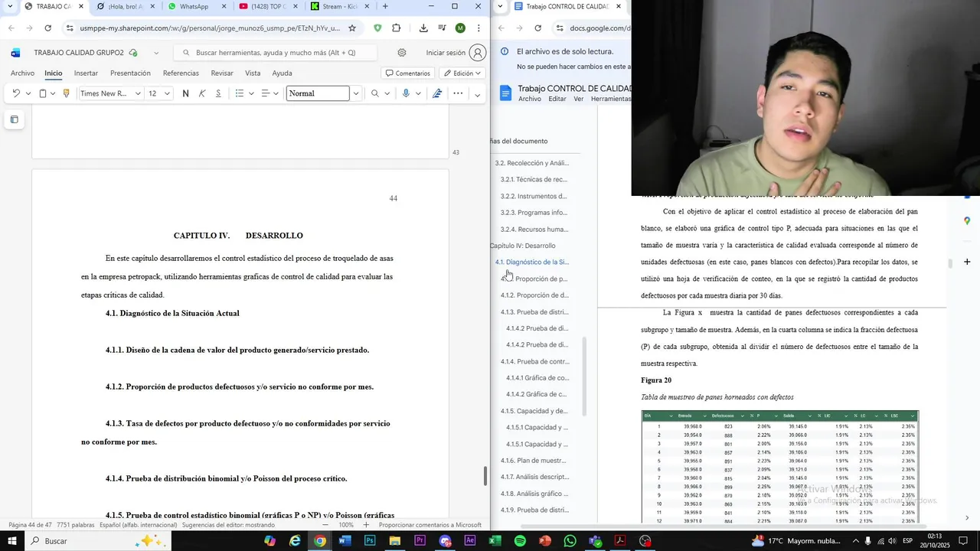Open the font name dropdown
Screen dimensions: 980x551
(x=138, y=93)
